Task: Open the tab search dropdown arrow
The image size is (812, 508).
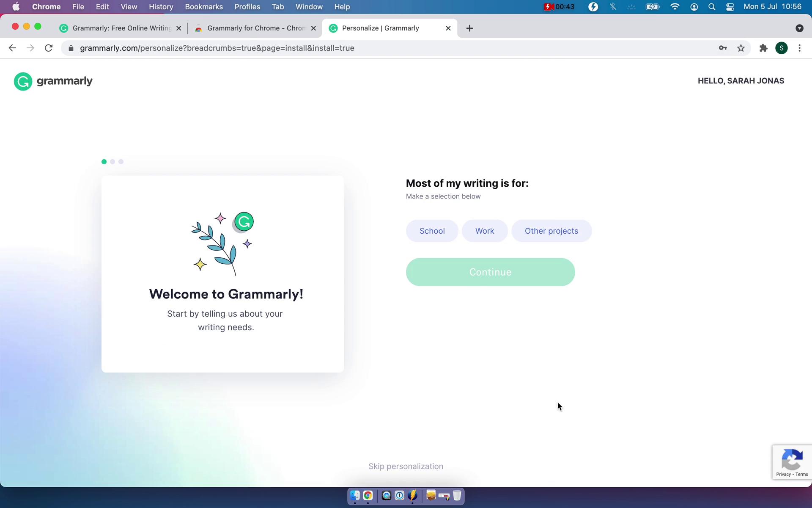Action: (799, 28)
